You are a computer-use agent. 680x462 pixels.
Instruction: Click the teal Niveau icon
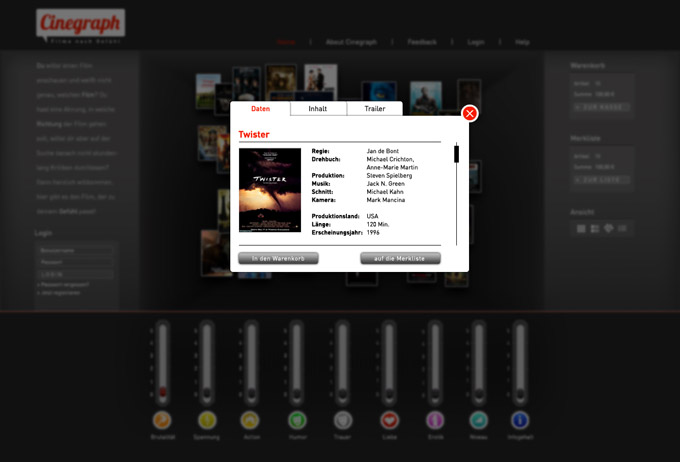pyautogui.click(x=479, y=420)
